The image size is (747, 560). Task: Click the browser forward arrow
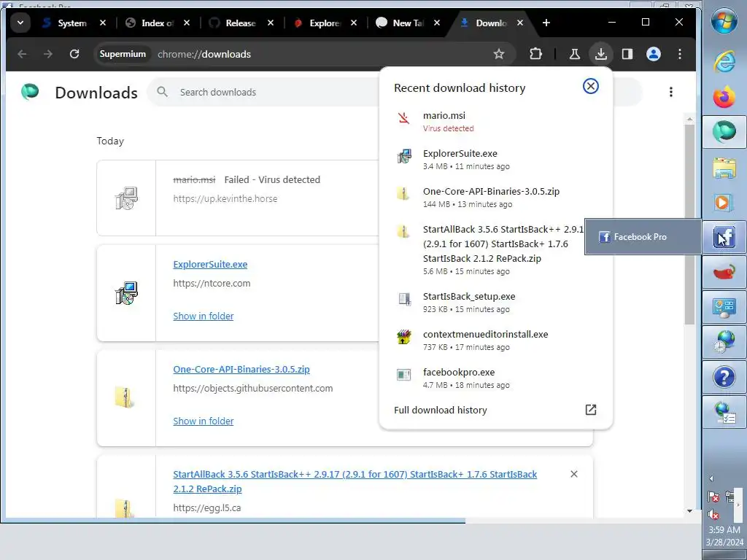point(48,54)
